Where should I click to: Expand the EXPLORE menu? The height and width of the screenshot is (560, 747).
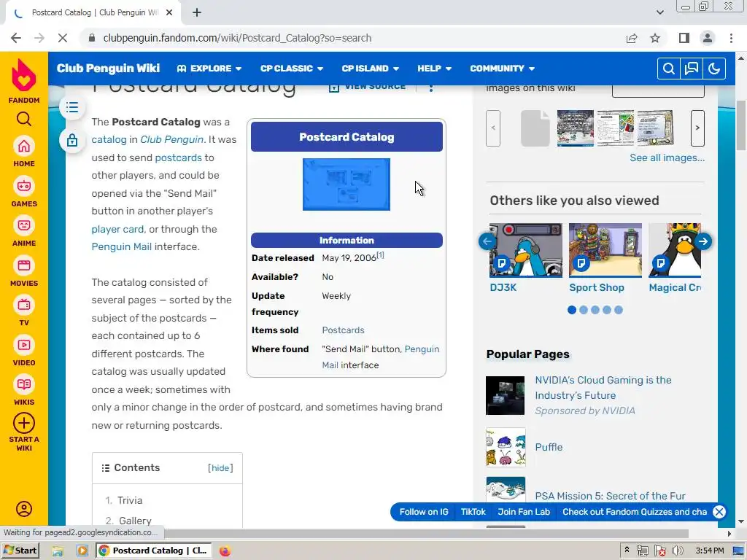pyautogui.click(x=209, y=69)
